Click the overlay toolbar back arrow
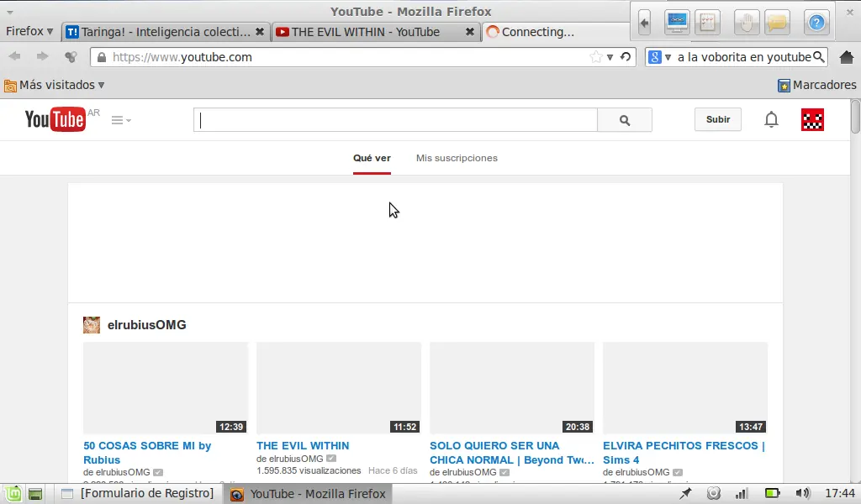The height and width of the screenshot is (504, 861). pyautogui.click(x=644, y=23)
